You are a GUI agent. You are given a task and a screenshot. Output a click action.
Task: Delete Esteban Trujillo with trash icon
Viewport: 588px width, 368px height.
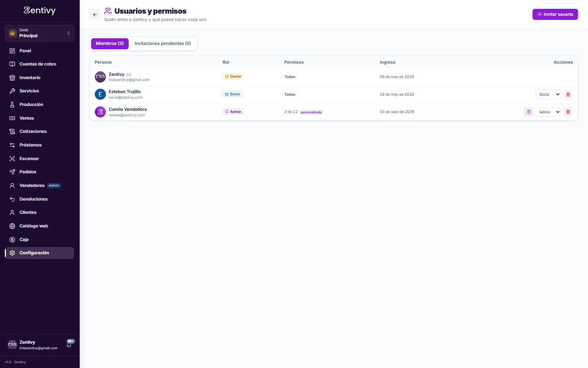pyautogui.click(x=568, y=95)
